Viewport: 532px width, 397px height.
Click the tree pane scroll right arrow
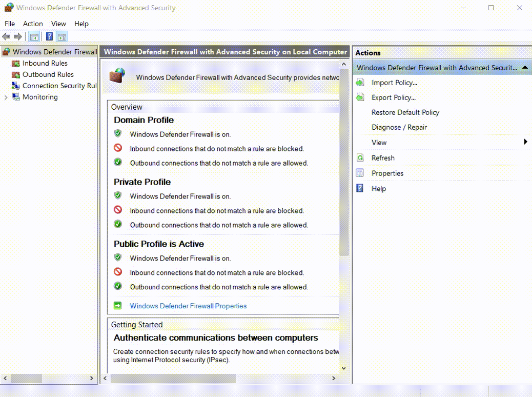[x=92, y=379]
